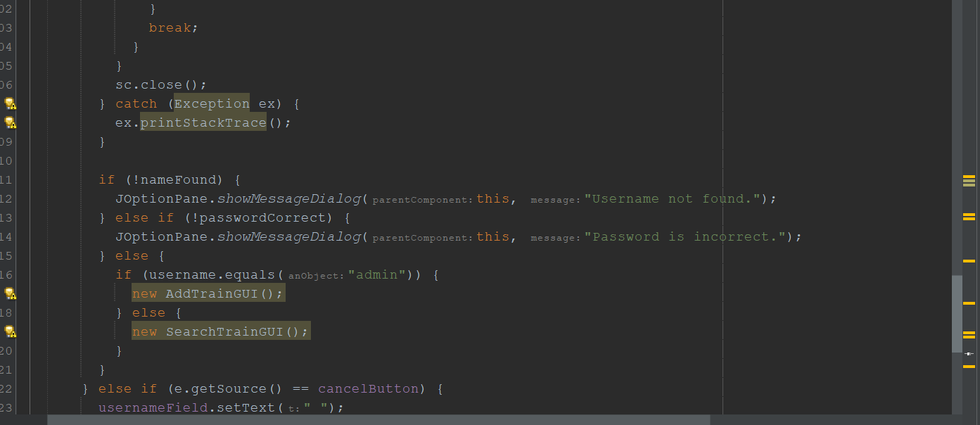Image resolution: width=980 pixels, height=425 pixels.
Task: Click the highlighted printStackTrace call
Action: pos(203,122)
